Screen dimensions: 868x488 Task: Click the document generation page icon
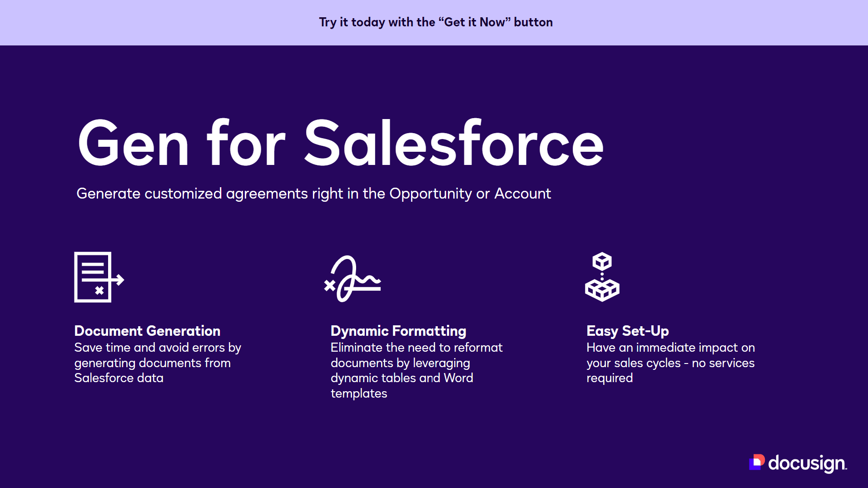click(x=93, y=277)
